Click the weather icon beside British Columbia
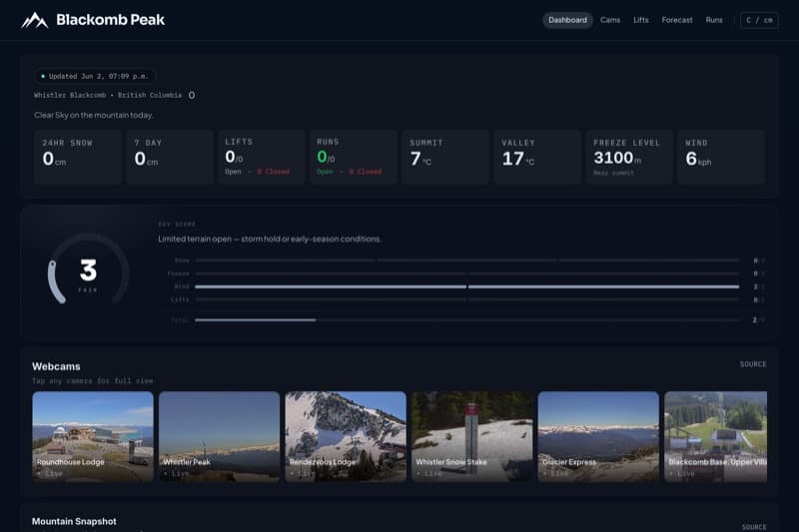Screen dimensions: 799x532 [x=192, y=95]
